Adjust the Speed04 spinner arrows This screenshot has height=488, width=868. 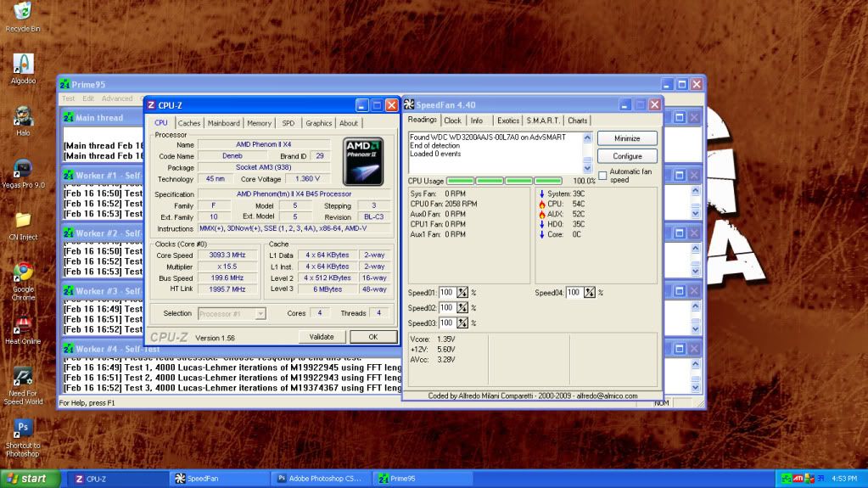click(x=590, y=293)
